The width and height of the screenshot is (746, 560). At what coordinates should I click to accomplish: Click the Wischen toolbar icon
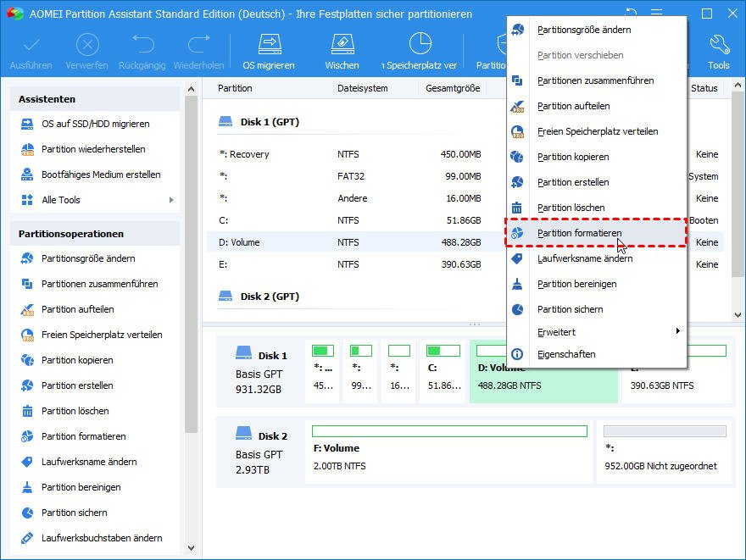(342, 44)
